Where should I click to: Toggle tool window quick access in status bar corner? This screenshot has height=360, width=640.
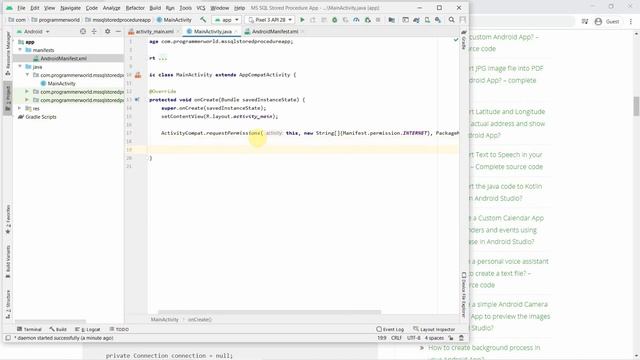[8, 338]
